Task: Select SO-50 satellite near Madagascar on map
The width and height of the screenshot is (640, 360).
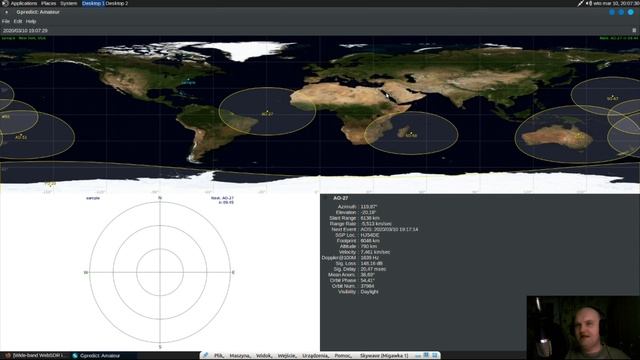Action: click(411, 134)
